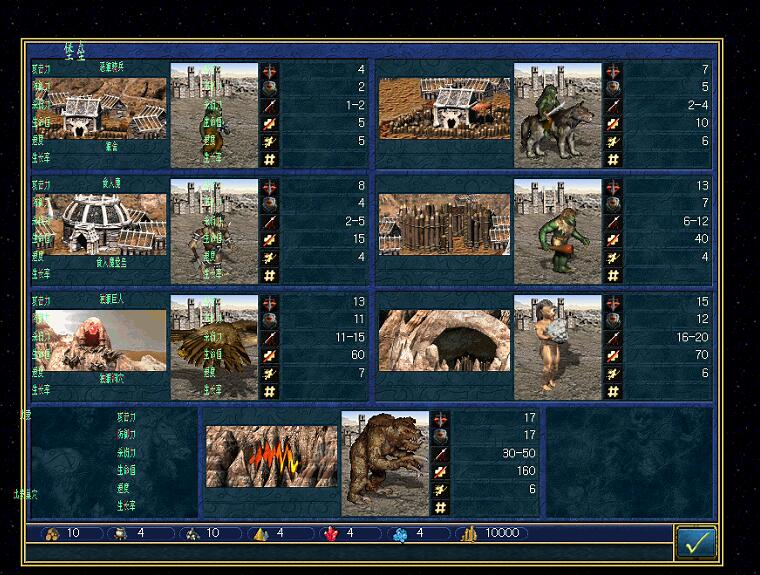Image resolution: width=760 pixels, height=575 pixels.
Task: Click the health value 160
Action: 526,471
